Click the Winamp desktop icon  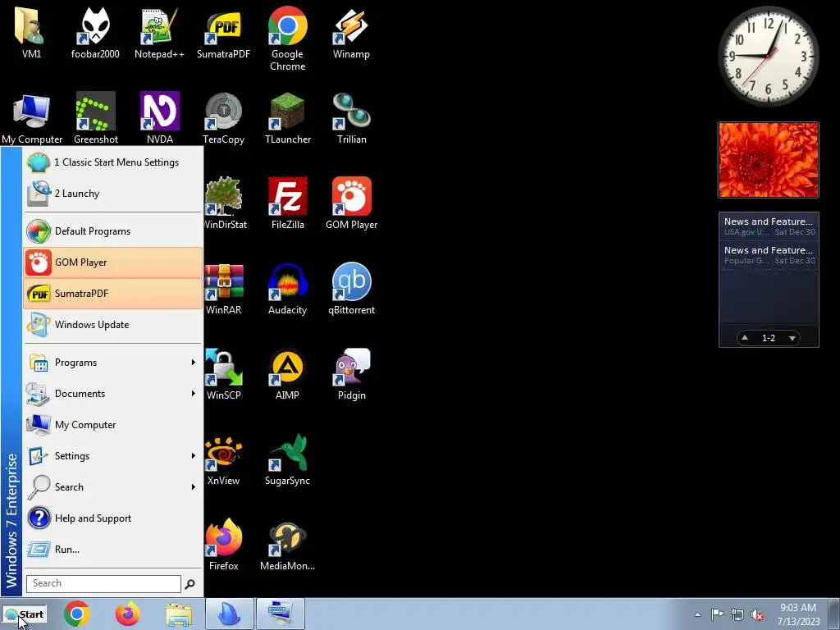tap(351, 32)
